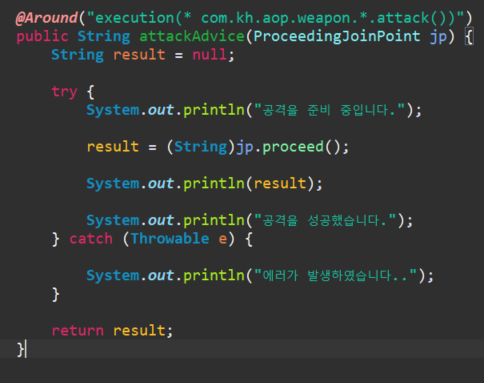
Task: Click the null keyword
Action: click(209, 55)
